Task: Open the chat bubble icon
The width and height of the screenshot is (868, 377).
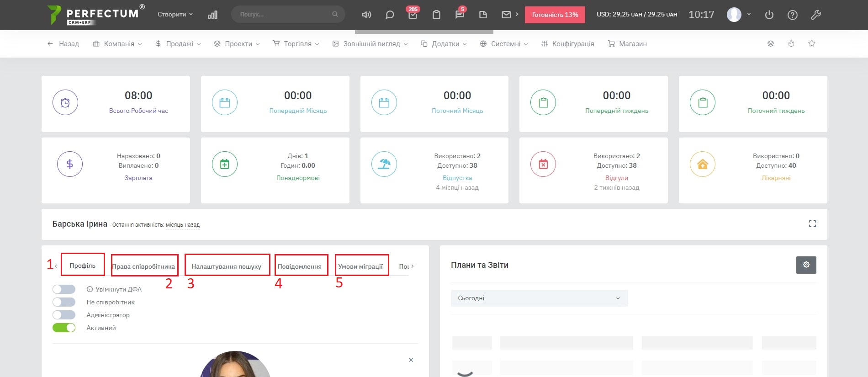Action: (x=390, y=15)
